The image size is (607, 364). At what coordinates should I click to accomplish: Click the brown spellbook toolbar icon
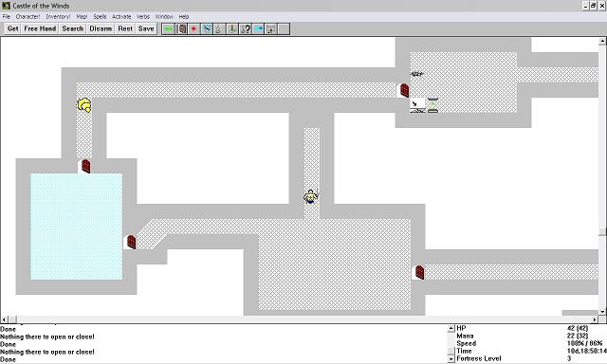181,28
